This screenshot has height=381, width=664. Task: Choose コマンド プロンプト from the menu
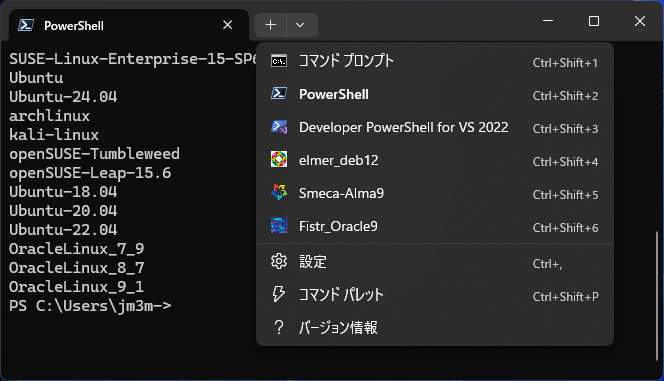coord(434,61)
